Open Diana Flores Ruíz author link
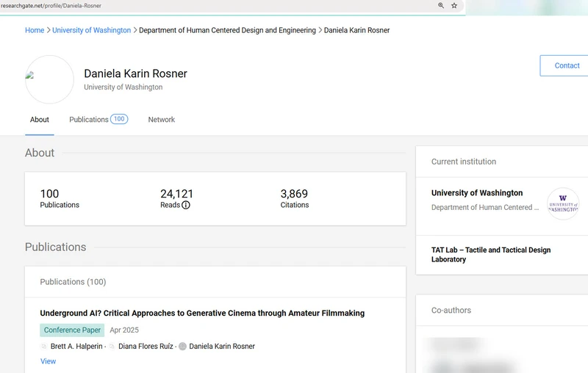The height and width of the screenshot is (373, 588). pos(146,347)
